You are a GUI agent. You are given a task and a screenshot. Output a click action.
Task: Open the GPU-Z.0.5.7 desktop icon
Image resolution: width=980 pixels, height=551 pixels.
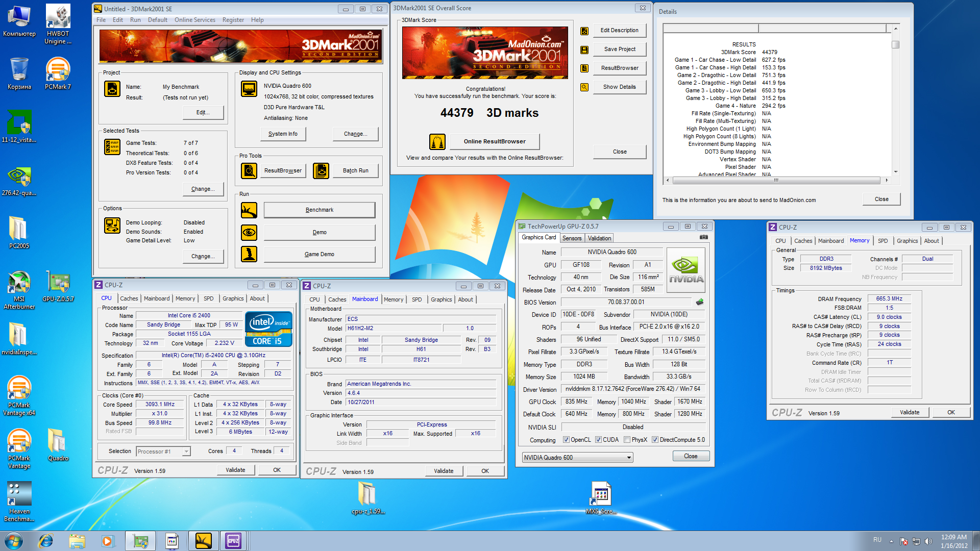58,287
